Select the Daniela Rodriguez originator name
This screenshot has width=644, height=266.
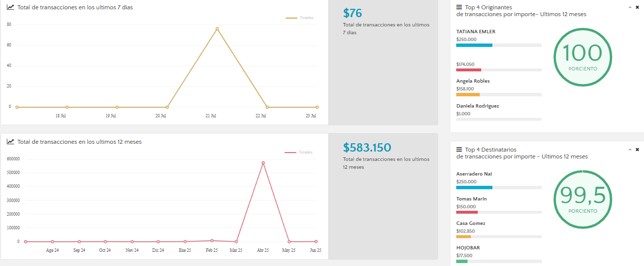478,106
